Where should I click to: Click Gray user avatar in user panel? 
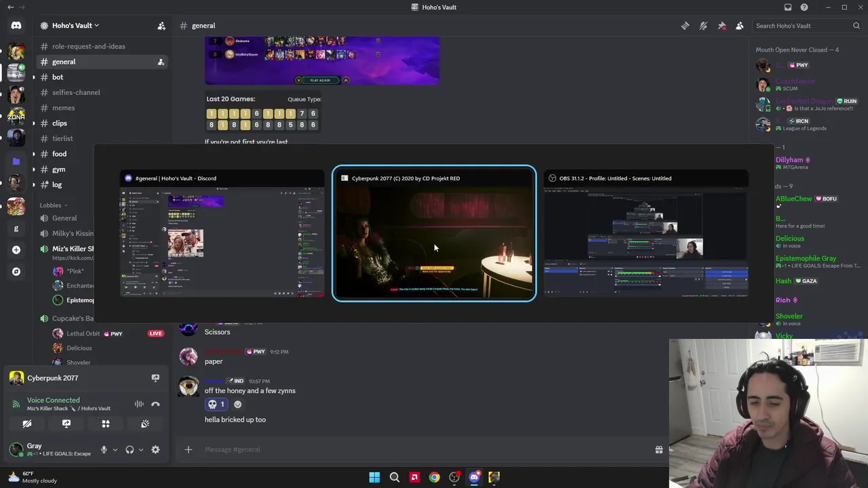(15, 449)
